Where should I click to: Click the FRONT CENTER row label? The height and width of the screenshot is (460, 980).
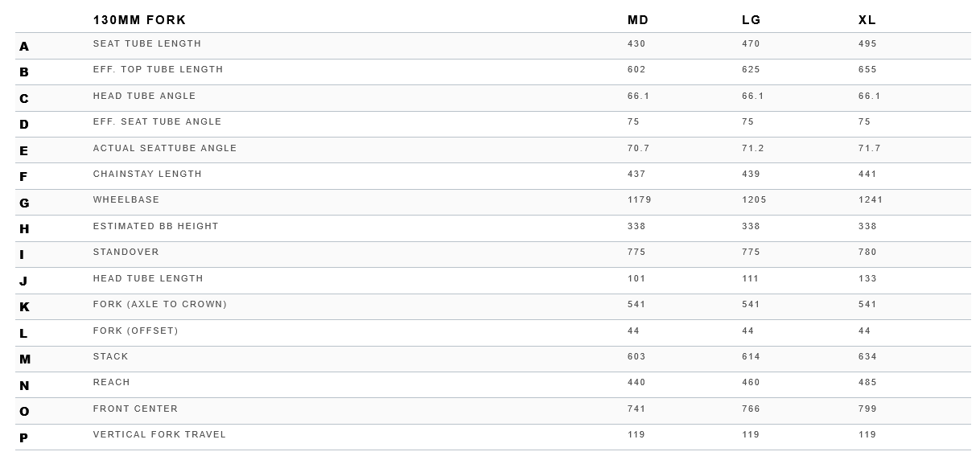pos(135,409)
